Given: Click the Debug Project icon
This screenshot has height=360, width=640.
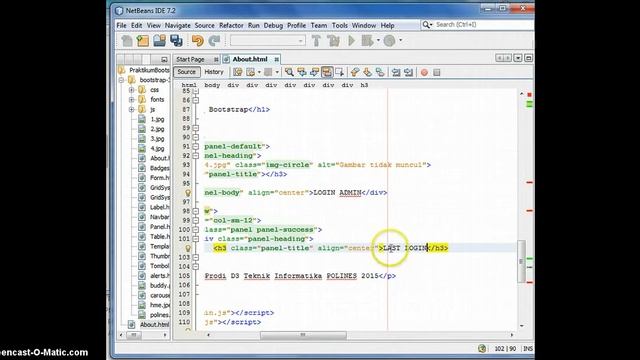Looking at the screenshot, I should coord(367,40).
